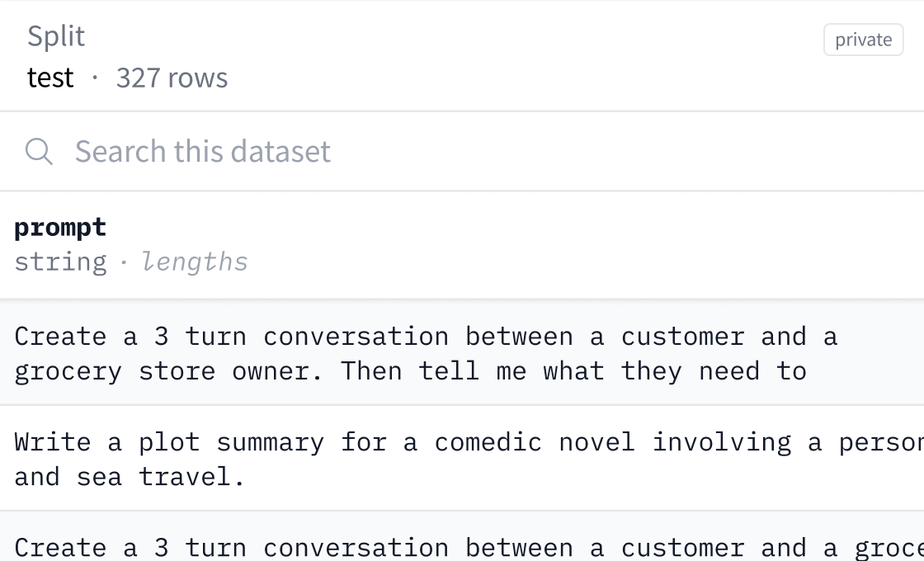Click the prompt column header
The image size is (924, 561).
[x=59, y=227]
